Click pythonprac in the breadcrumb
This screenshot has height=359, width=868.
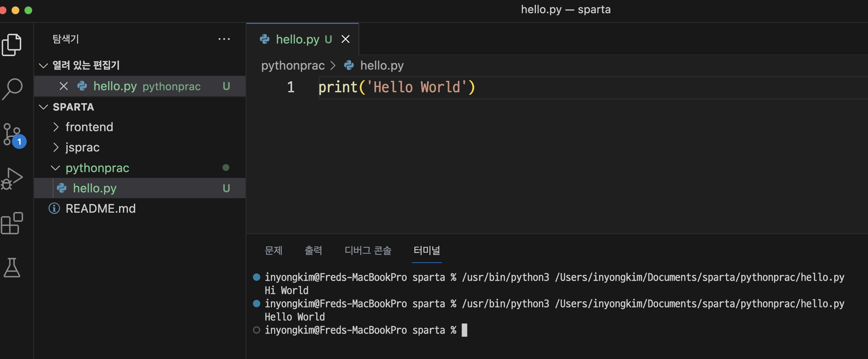click(293, 65)
